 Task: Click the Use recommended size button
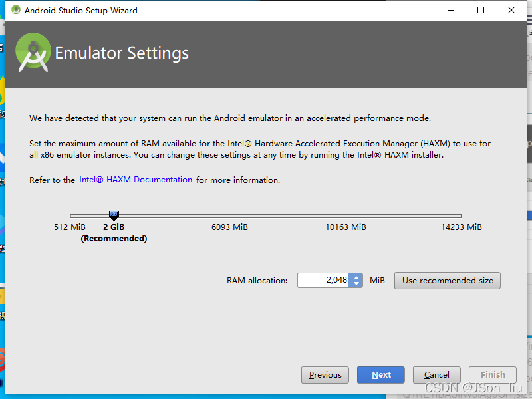click(447, 281)
